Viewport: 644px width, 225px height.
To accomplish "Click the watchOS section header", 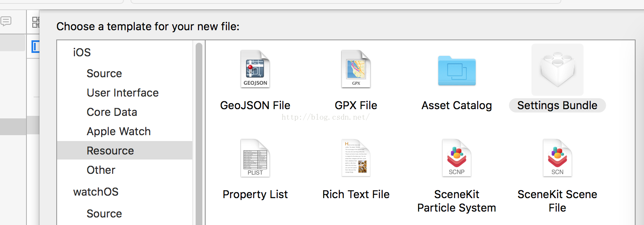I will 96,192.
